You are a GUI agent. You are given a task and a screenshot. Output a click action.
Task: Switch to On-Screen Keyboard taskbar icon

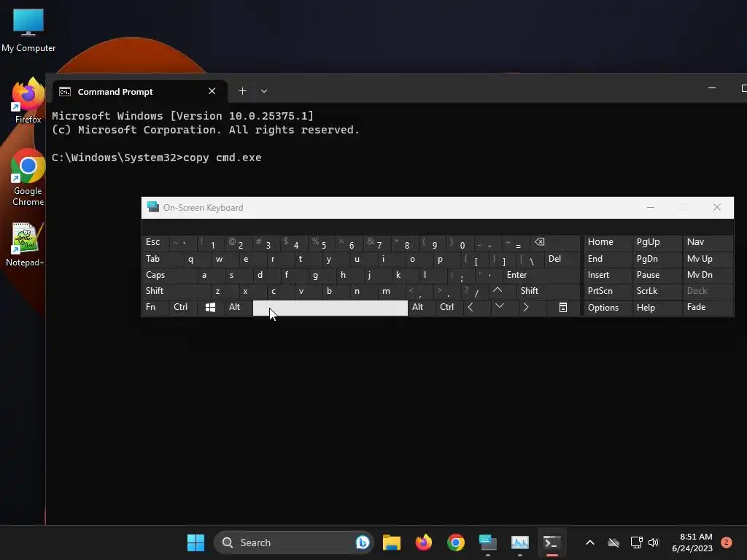coord(488,542)
